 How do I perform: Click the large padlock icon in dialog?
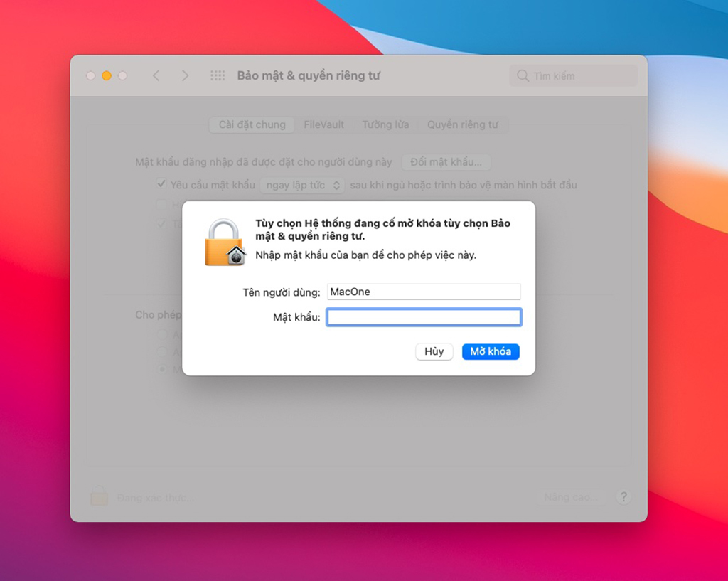point(224,242)
